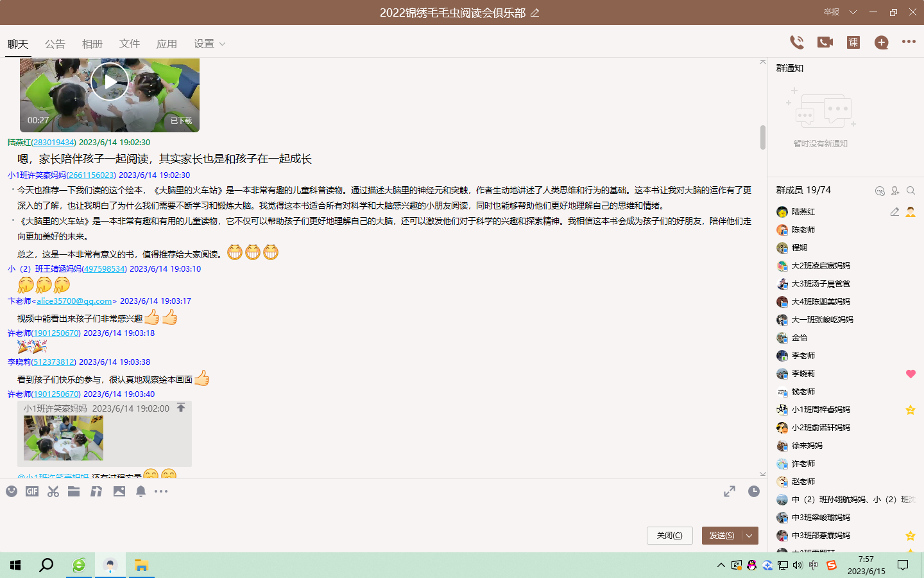This screenshot has height=578, width=924.
Task: Click the heart icon beside 李晓莉
Action: coord(911,374)
